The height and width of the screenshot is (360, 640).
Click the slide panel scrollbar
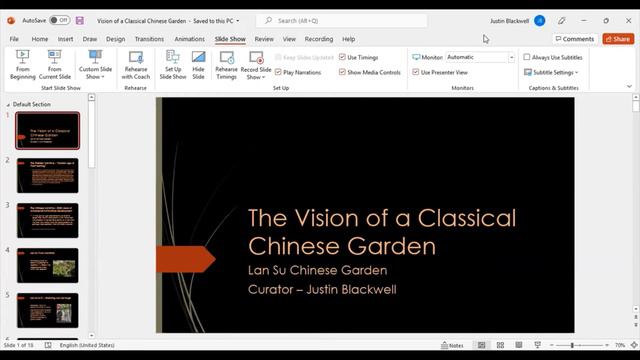click(x=91, y=135)
